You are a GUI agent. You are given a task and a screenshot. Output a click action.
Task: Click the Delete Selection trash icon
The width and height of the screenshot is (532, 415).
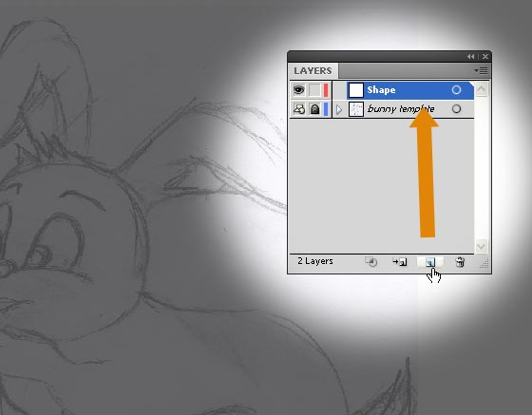(460, 262)
